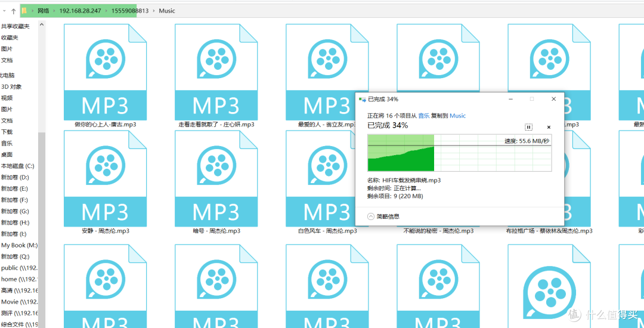The width and height of the screenshot is (644, 328).
Task: Click file name 不能说的秘密 - 周杰伦.mp3
Action: (438, 231)
